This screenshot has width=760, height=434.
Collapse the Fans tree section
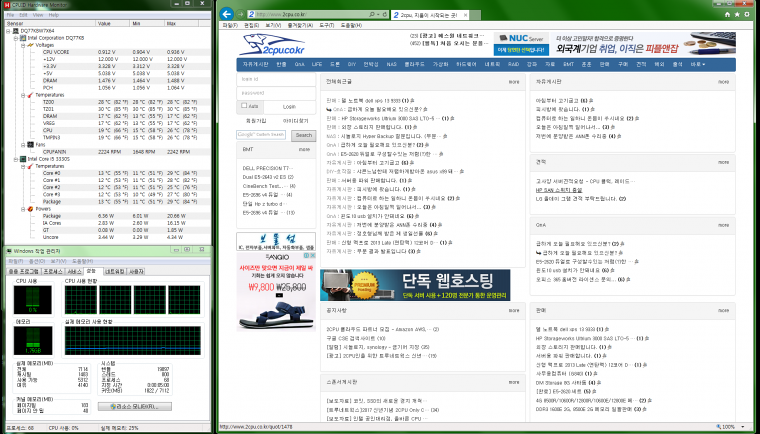point(23,145)
